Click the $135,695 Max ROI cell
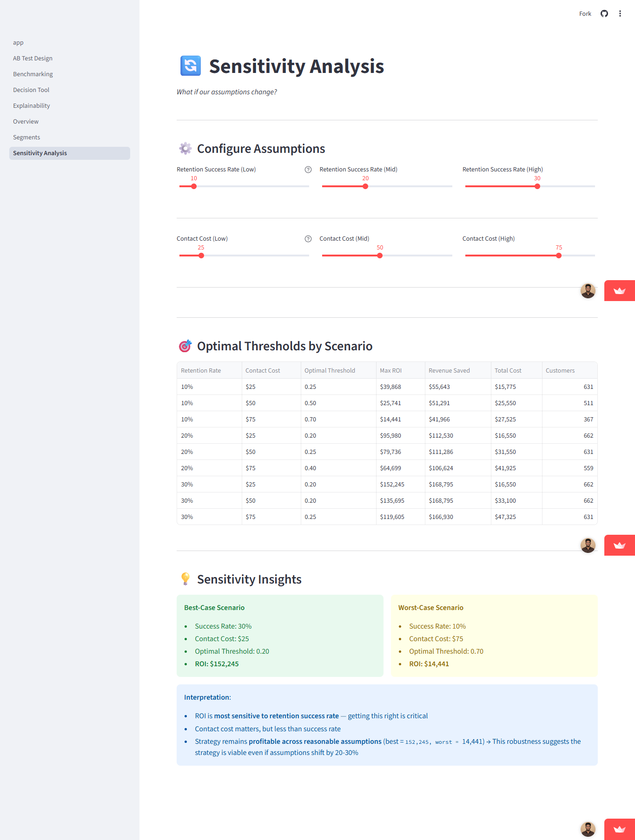Screen dimensions: 635x840 tap(401, 500)
